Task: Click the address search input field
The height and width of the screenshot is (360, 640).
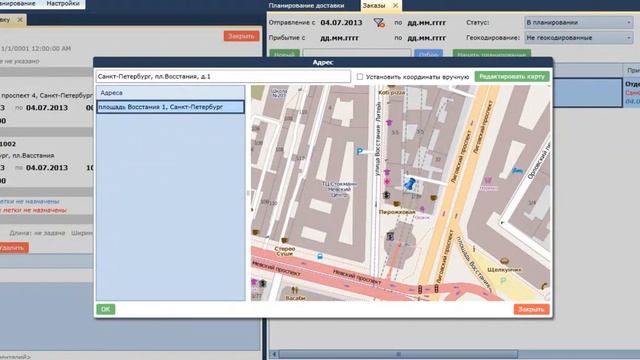Action: (223, 76)
